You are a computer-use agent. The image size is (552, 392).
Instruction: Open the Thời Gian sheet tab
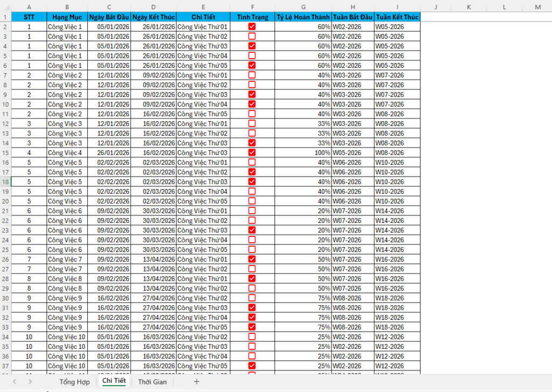tap(152, 382)
